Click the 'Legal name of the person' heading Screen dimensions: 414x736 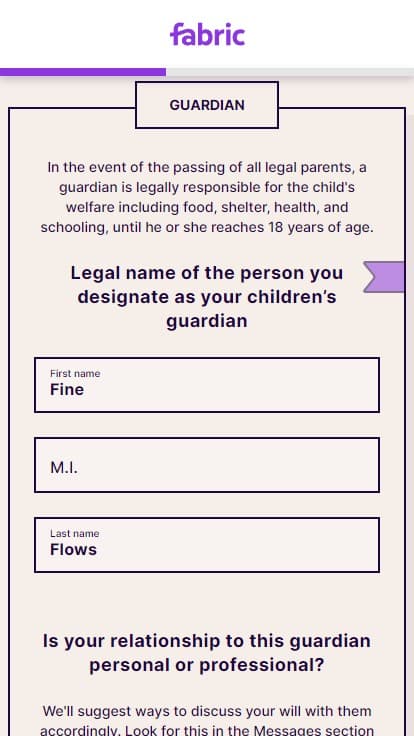click(x=207, y=297)
